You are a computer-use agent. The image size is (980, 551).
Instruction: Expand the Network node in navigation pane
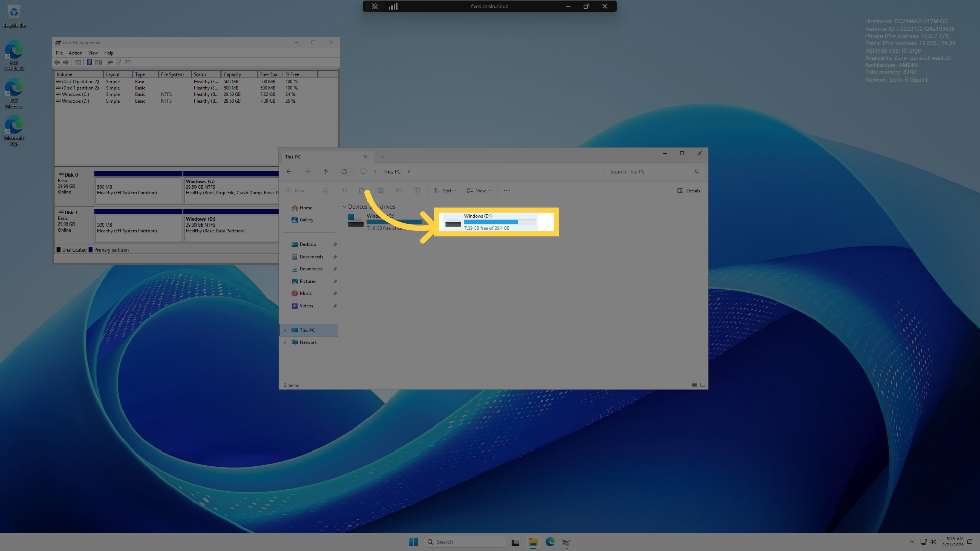point(285,342)
